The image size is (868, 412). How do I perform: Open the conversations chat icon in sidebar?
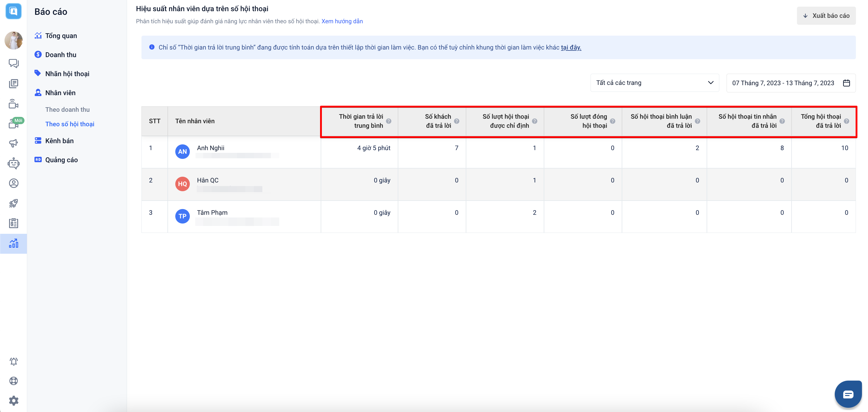point(14,63)
